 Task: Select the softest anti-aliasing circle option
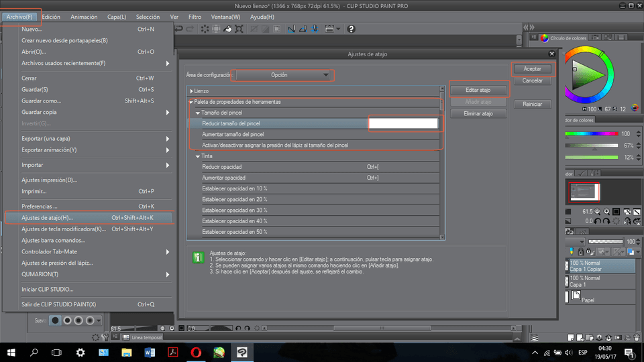click(89, 320)
